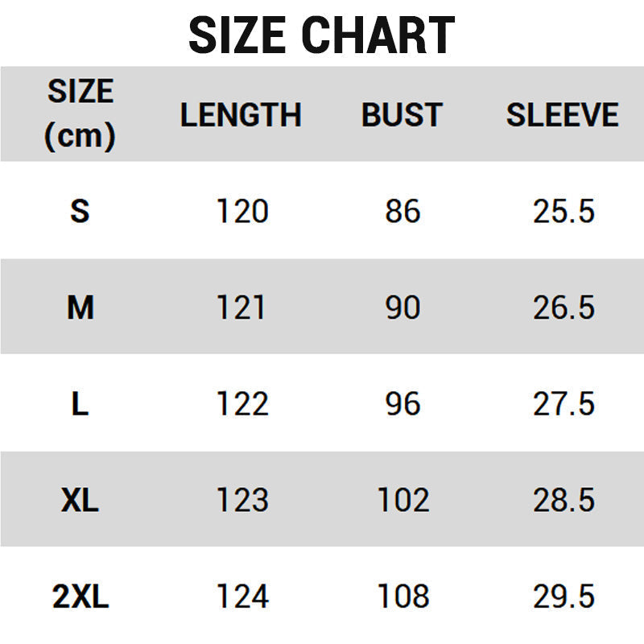Click the LENGTH column header
Image resolution: width=644 pixels, height=644 pixels.
tap(241, 115)
